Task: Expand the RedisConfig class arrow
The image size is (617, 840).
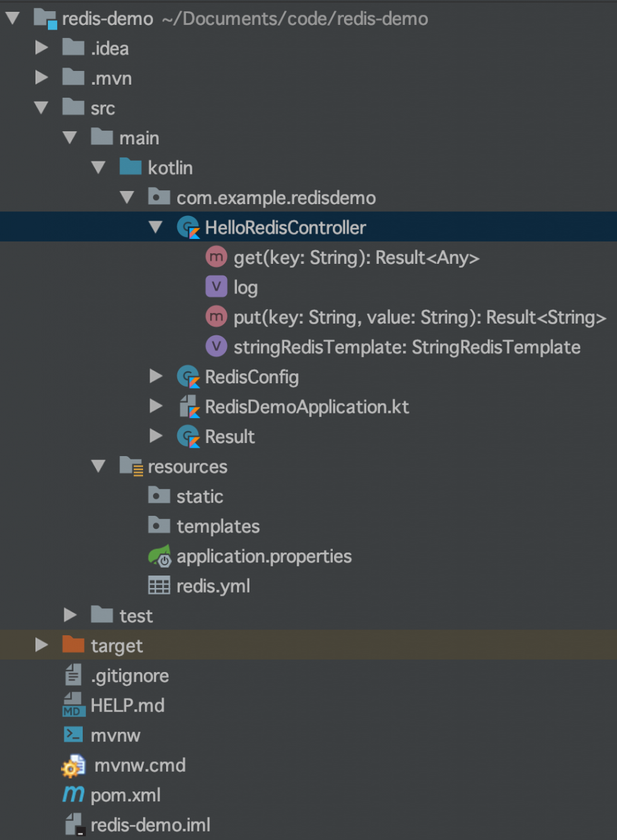Action: tap(156, 376)
